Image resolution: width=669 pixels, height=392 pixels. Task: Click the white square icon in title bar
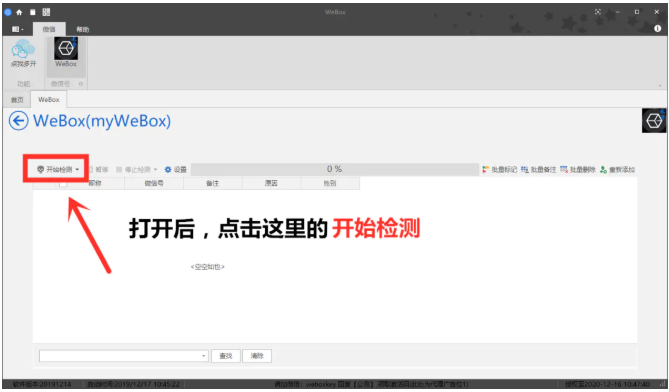point(32,12)
